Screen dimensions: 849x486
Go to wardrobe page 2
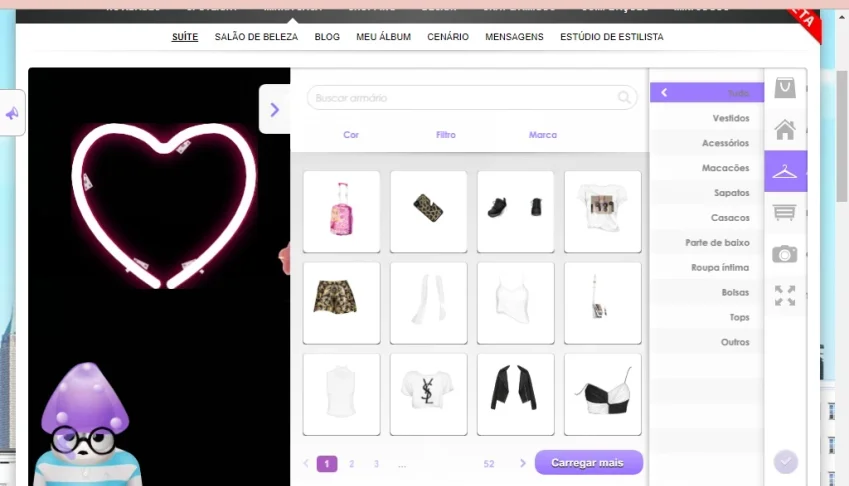click(x=351, y=464)
